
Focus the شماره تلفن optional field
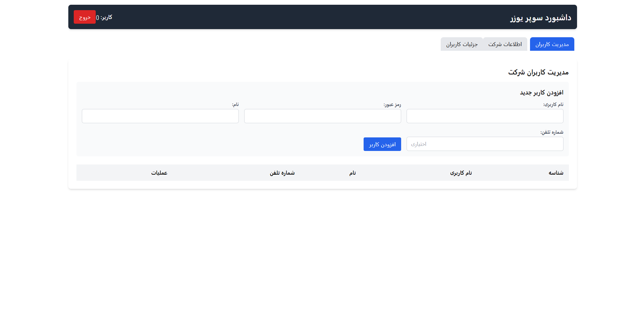[x=485, y=144]
